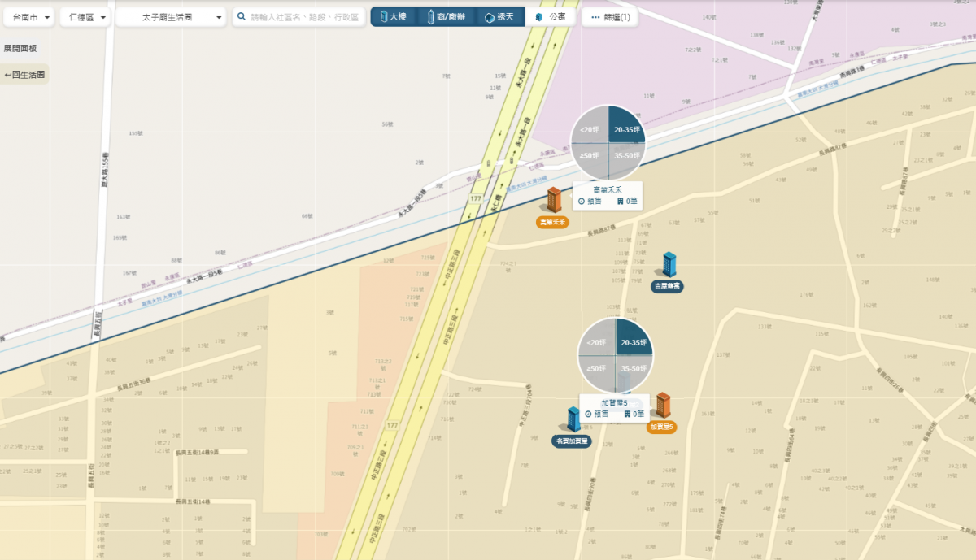The width and height of the screenshot is (976, 560).
Task: Toggle the 大樓 building type filter
Action: pyautogui.click(x=394, y=17)
